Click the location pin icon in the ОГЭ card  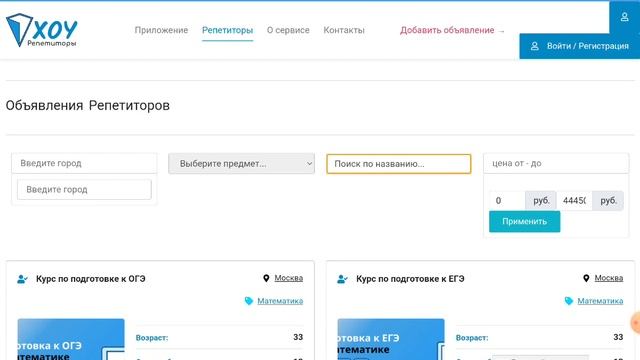point(266,278)
